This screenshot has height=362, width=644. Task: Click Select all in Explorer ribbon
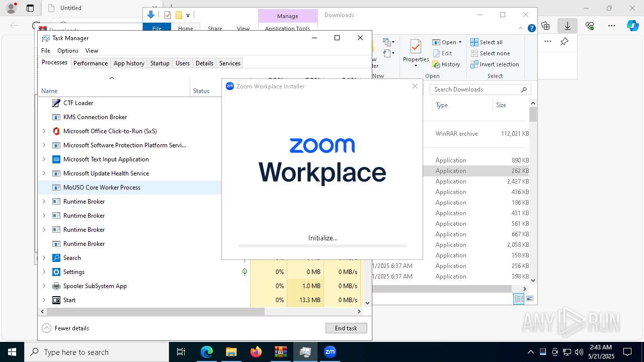tap(487, 42)
